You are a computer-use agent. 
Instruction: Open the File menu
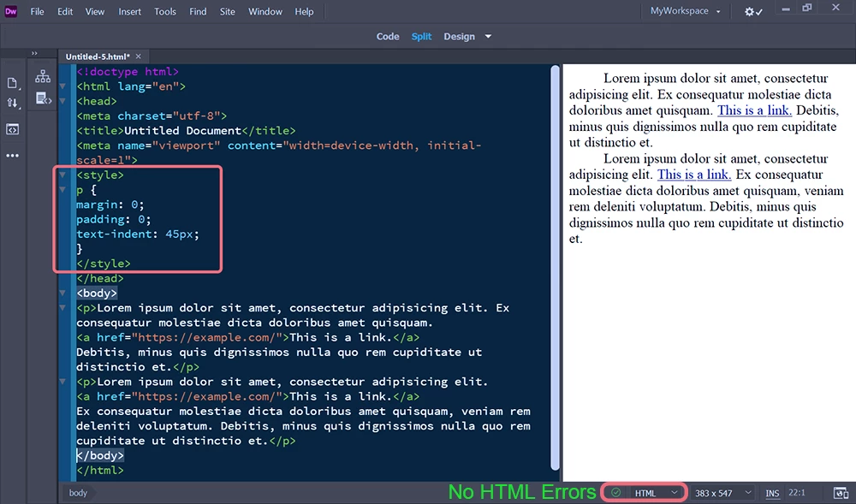(37, 11)
